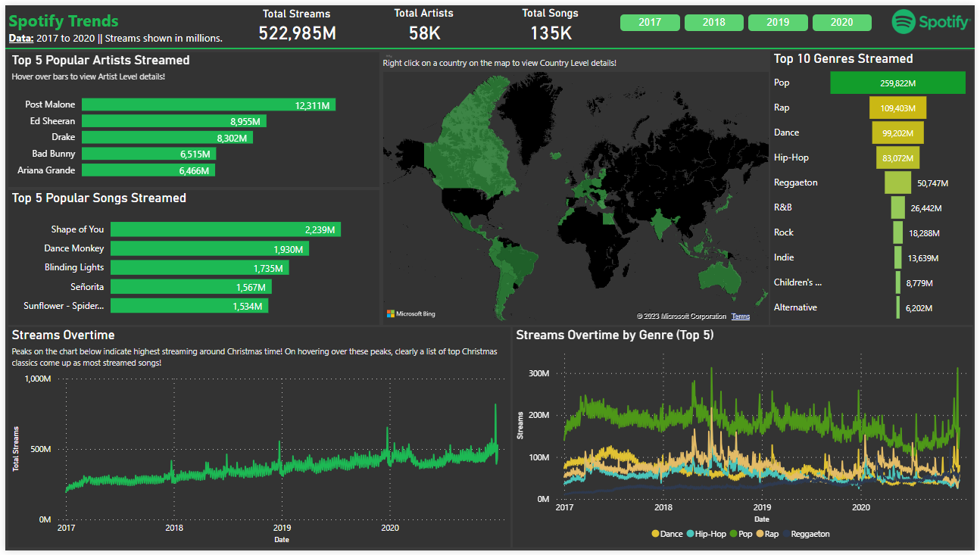Select the Reggaeton genre funnel bar
The width and height of the screenshot is (980, 555).
coord(897,182)
